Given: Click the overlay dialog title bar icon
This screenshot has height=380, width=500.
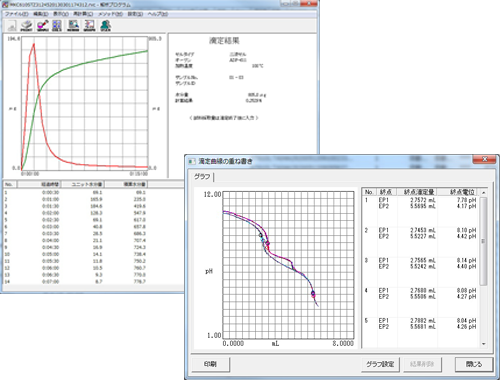Looking at the screenshot, I should coord(192,161).
